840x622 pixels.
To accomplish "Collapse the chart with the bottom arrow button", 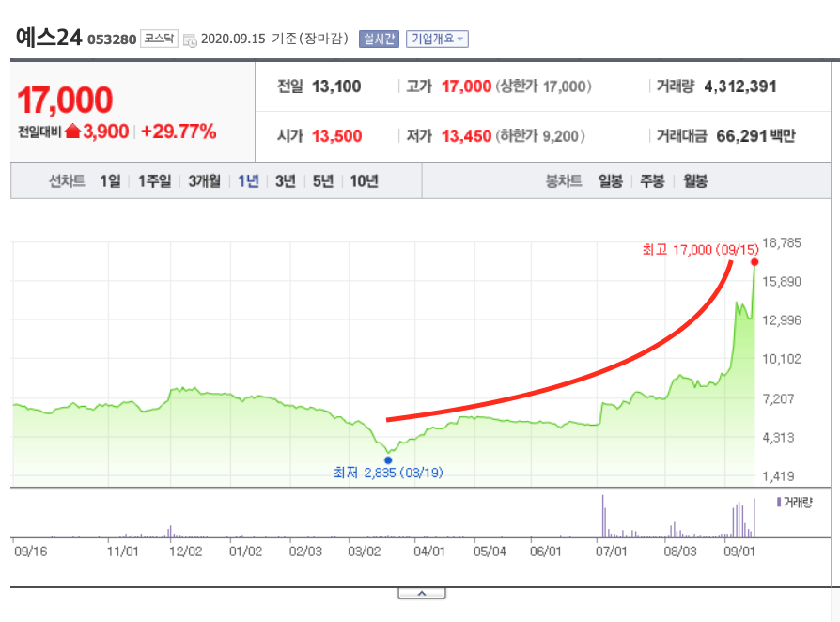I will [422, 594].
